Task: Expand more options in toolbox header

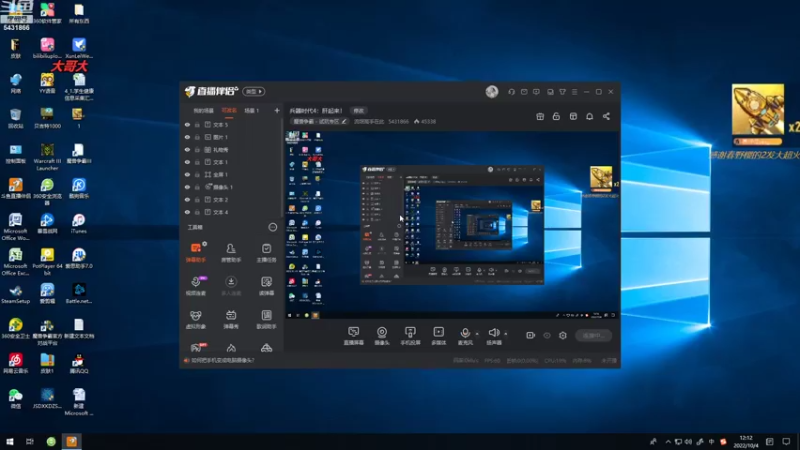Action: tap(273, 227)
